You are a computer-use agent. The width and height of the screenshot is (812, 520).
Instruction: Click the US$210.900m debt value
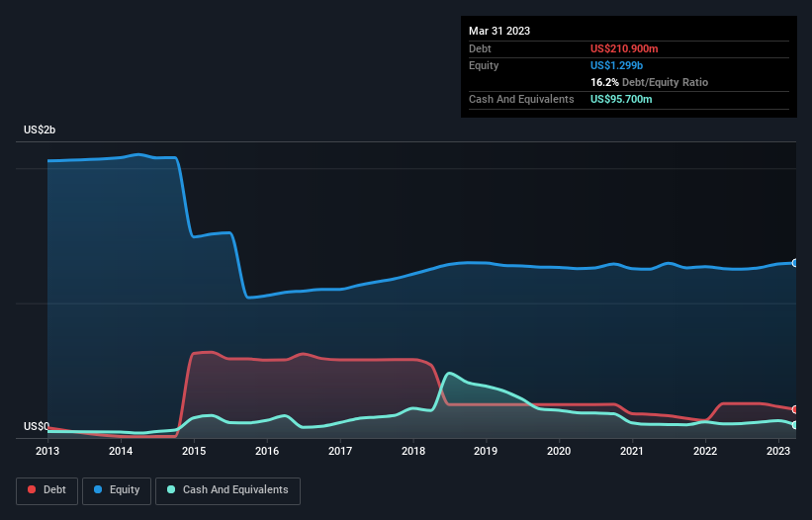click(624, 48)
